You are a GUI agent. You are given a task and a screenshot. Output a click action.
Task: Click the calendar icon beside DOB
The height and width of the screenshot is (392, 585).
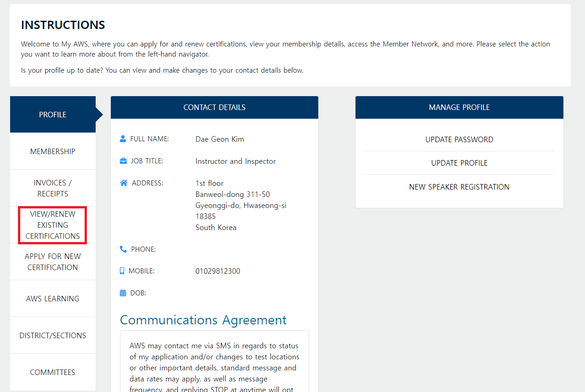(123, 293)
